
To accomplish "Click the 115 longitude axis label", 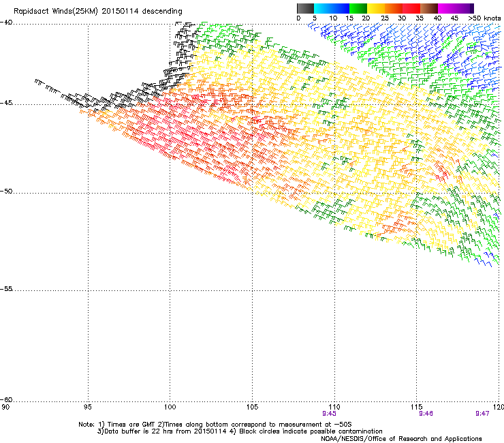I will pos(417,408).
